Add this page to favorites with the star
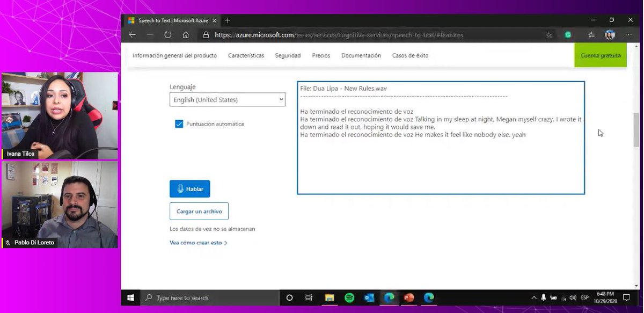 tap(549, 35)
